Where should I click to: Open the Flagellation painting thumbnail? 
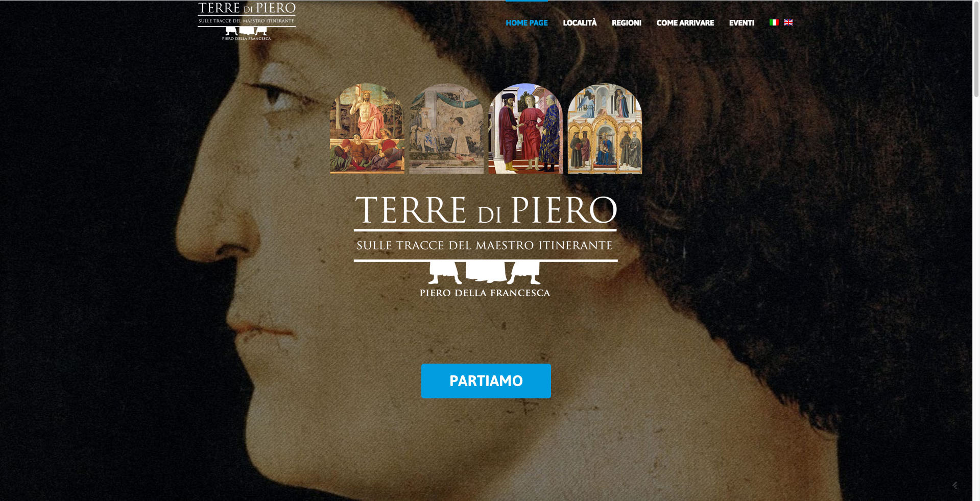[525, 129]
